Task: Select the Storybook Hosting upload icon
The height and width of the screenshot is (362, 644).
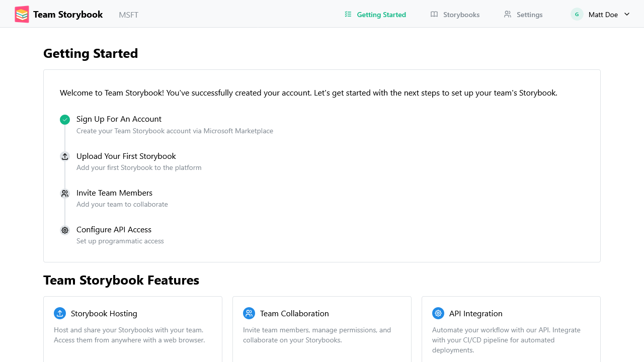Action: [60, 313]
